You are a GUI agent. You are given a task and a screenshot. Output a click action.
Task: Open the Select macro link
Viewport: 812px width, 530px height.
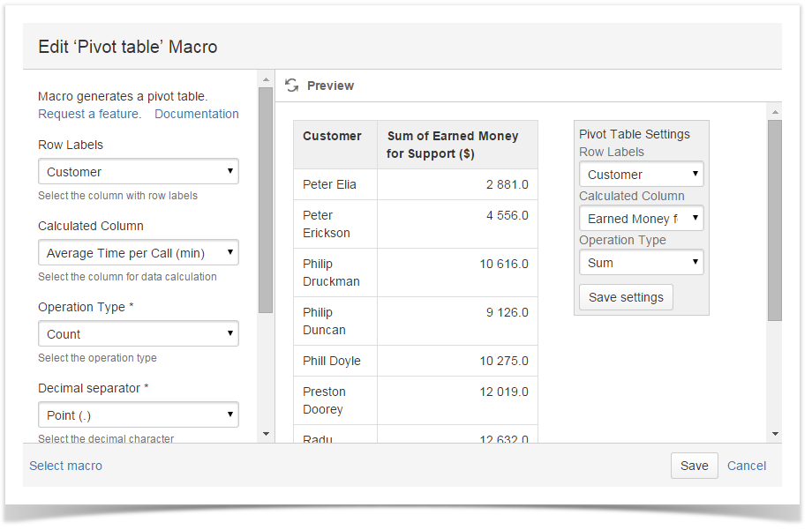pos(66,466)
